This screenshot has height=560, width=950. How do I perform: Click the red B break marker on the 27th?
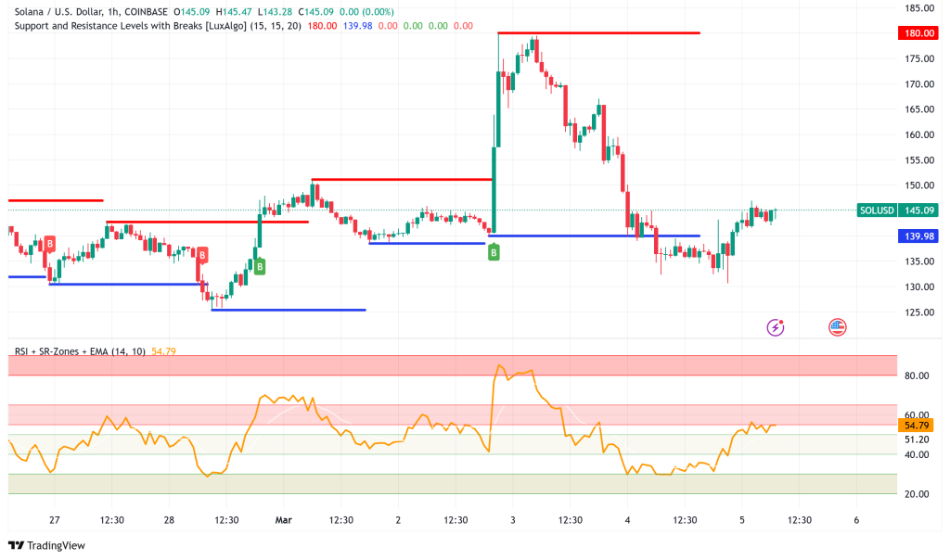point(50,244)
